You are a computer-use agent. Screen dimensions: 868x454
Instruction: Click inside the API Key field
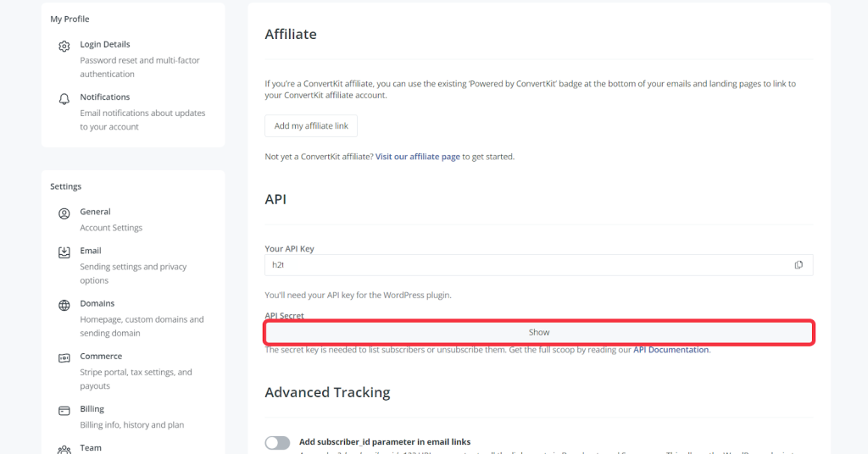526,265
